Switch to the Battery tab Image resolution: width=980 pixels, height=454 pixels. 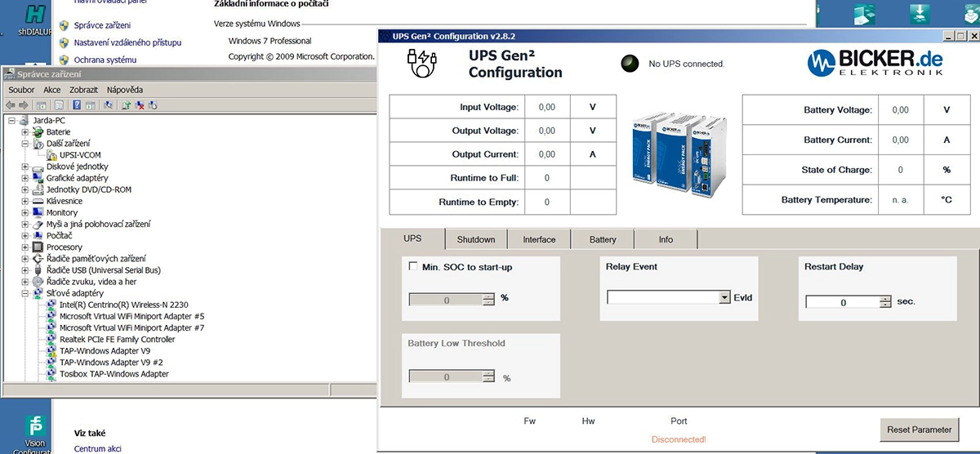pyautogui.click(x=603, y=239)
